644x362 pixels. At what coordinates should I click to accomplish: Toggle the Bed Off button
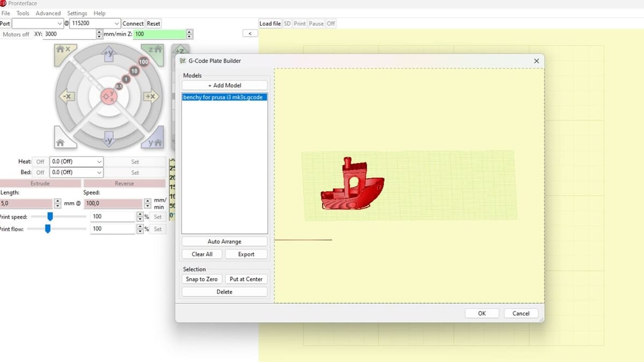point(40,172)
